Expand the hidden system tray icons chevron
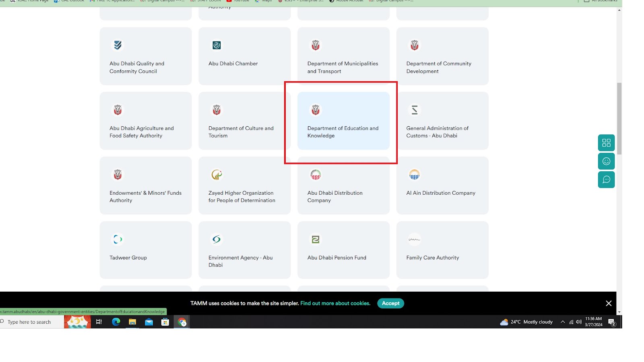644x362 pixels. pyautogui.click(x=563, y=322)
